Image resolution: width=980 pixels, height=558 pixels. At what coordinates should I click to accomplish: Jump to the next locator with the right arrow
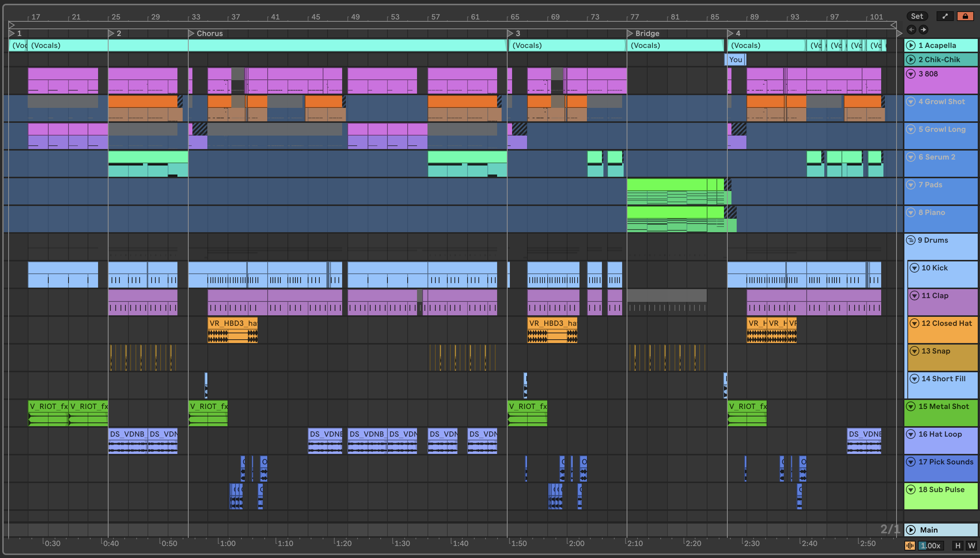tap(923, 30)
